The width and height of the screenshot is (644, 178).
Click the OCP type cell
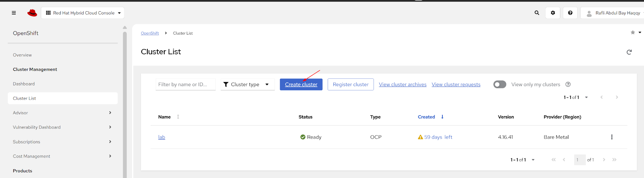click(x=376, y=137)
